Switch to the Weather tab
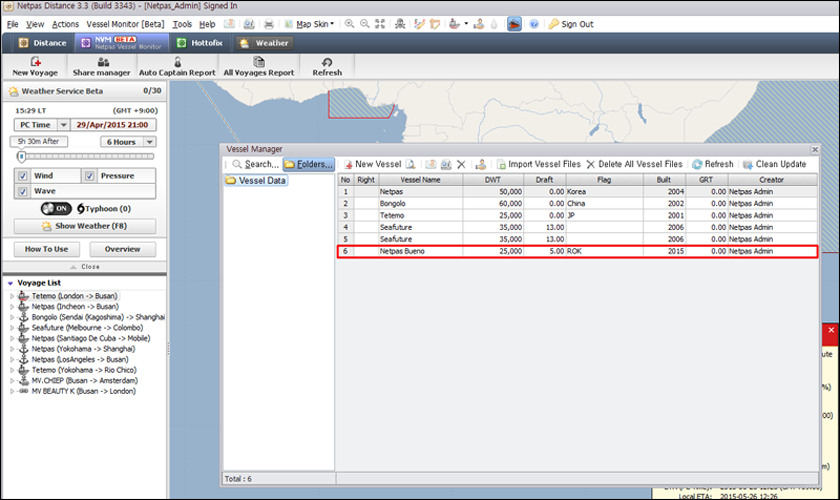840x500 pixels. coord(264,43)
